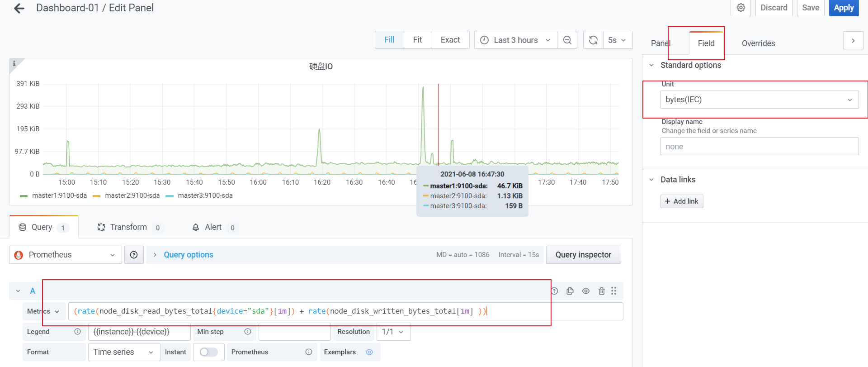Click the Prometheus link info icon
The height and width of the screenshot is (367, 868).
point(309,352)
